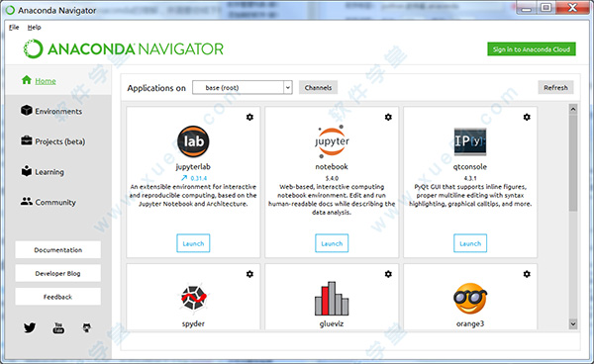This screenshot has height=364, width=594.
Task: Click the environment combo box arrow
Action: coord(288,88)
